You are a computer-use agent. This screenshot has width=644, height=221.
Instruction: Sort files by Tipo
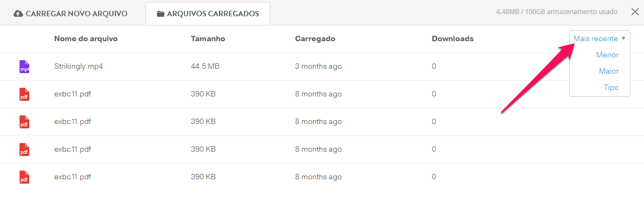point(611,88)
